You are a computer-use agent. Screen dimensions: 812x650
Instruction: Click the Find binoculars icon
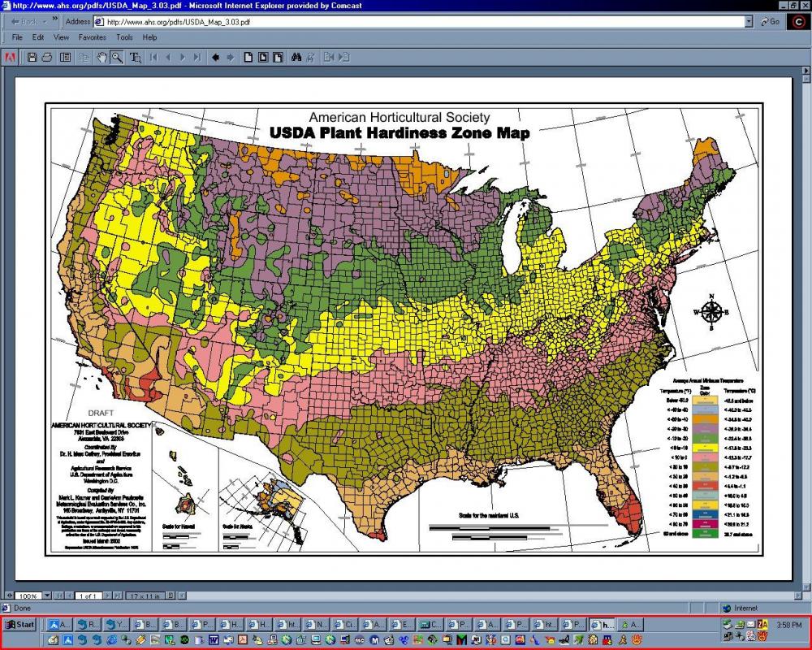click(296, 57)
